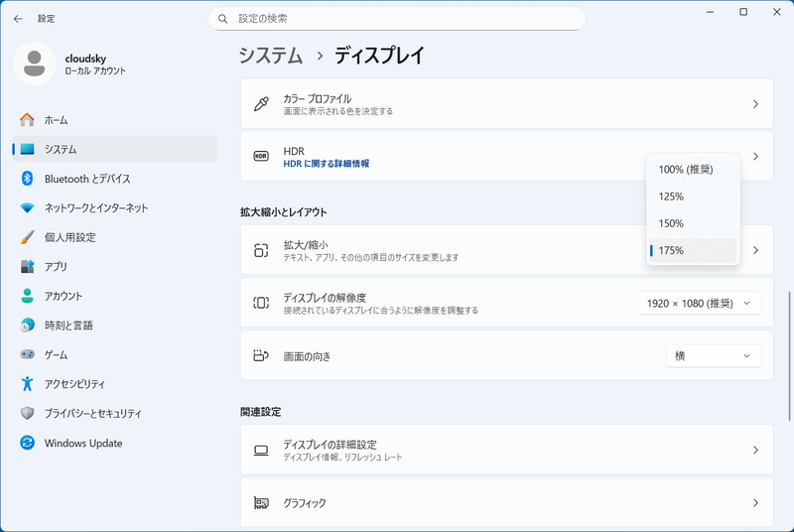Click the search magnifier icon
The width and height of the screenshot is (794, 532).
222,19
